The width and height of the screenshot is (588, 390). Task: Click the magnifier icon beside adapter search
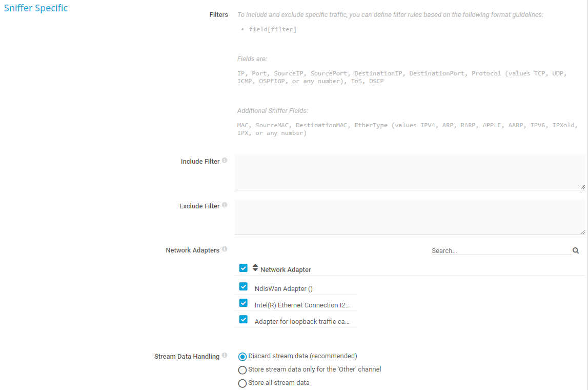(x=576, y=250)
